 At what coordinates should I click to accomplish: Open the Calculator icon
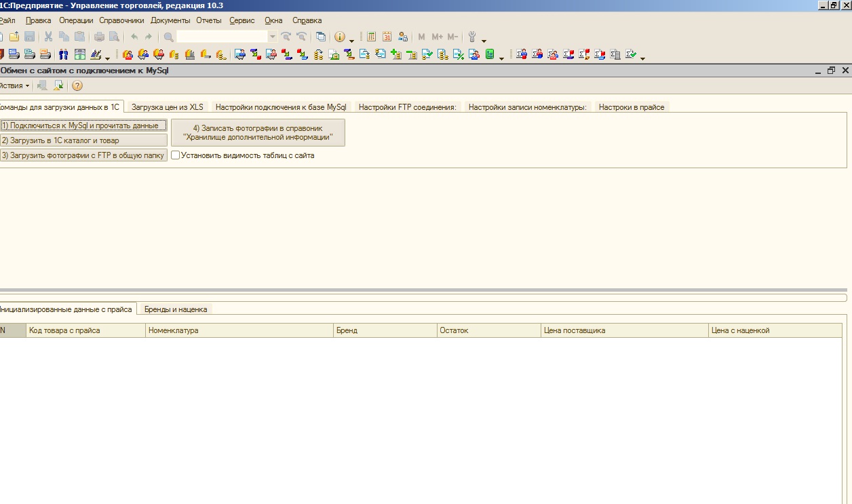[371, 37]
